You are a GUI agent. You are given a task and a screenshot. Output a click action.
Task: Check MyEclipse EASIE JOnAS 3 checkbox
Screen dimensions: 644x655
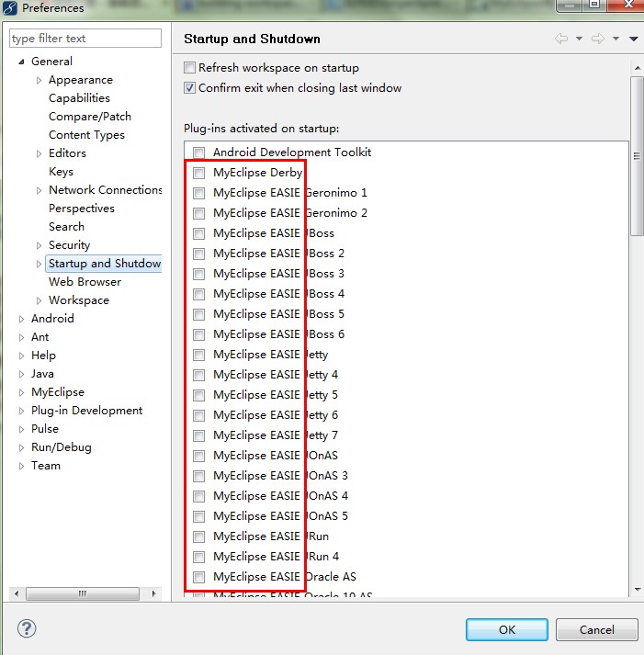(198, 476)
